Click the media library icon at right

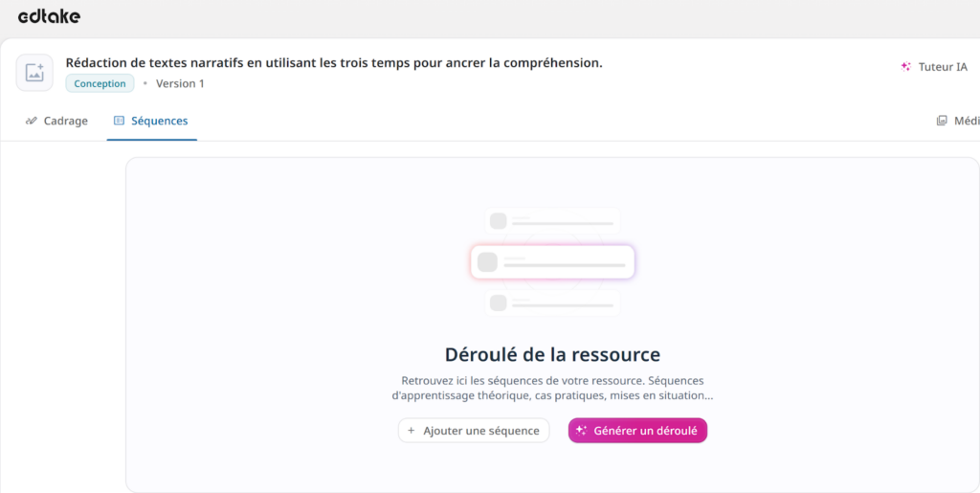[x=942, y=122]
